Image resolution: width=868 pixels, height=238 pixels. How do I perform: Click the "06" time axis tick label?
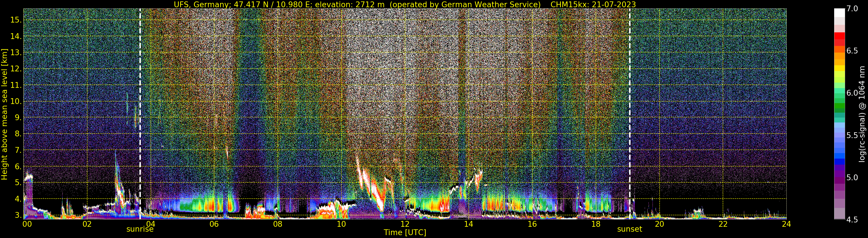point(214,224)
